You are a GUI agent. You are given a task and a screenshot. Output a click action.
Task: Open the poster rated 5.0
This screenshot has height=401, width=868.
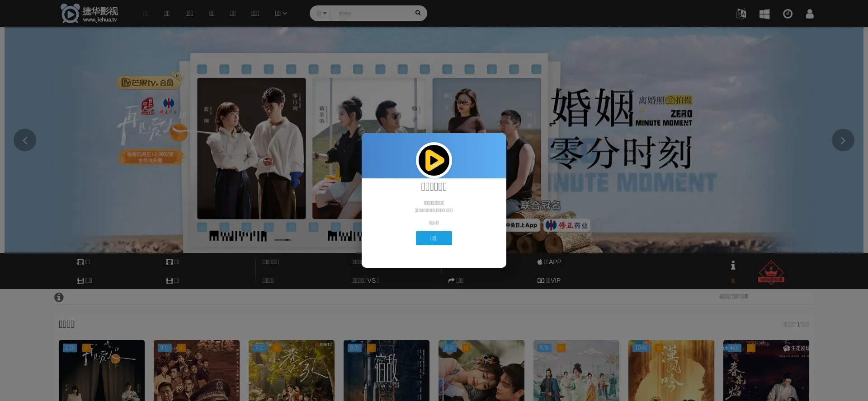click(576, 370)
